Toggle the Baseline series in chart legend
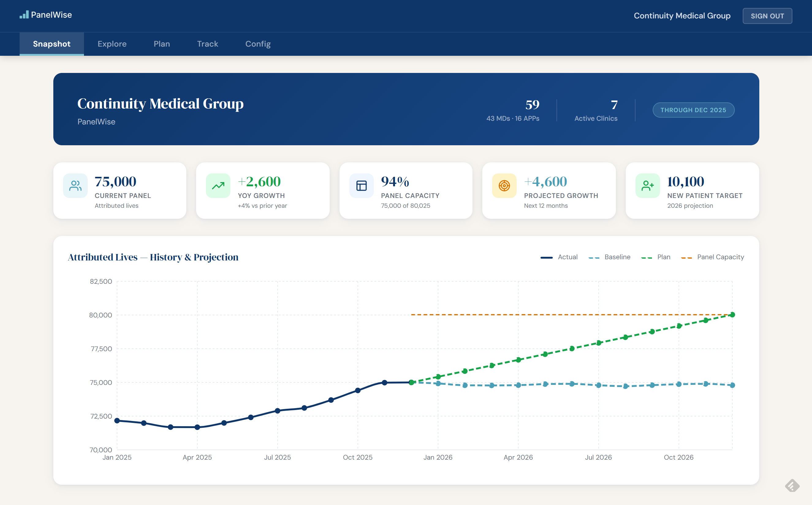This screenshot has width=812, height=505. [610, 257]
